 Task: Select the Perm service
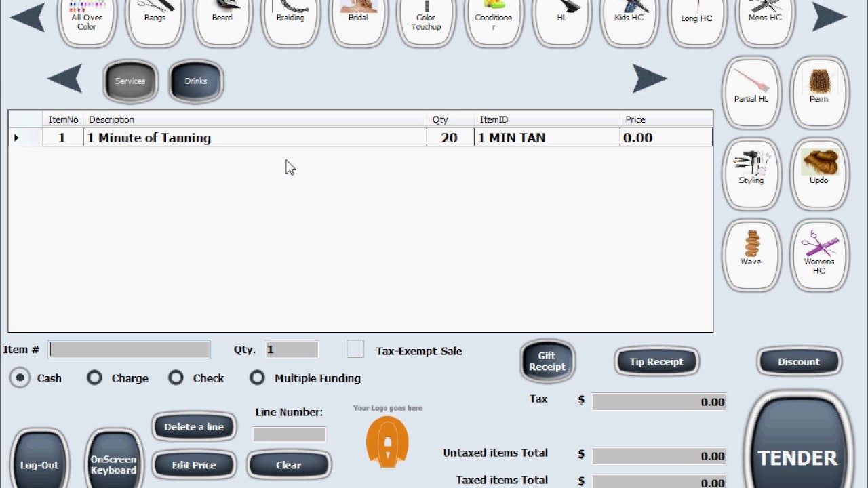tap(819, 92)
